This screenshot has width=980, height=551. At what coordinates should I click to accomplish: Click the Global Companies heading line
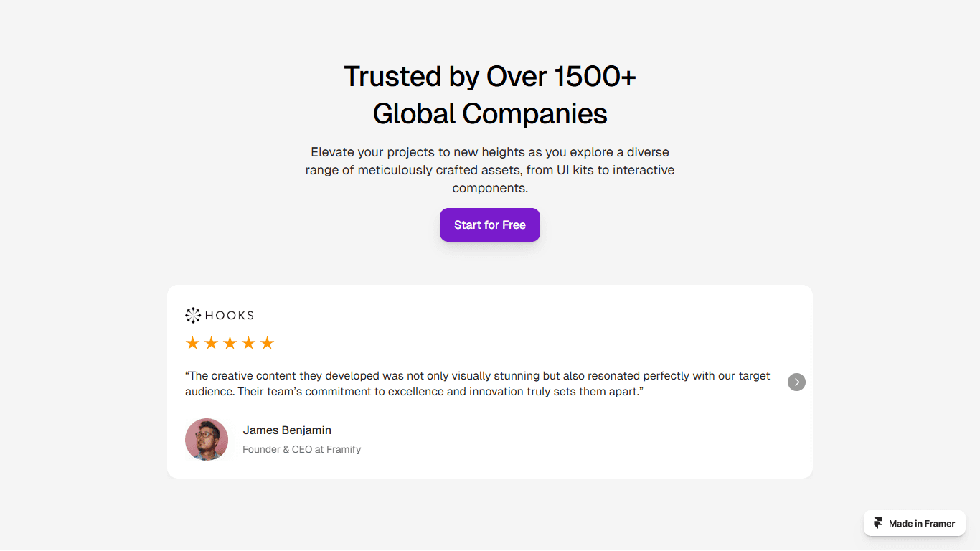pos(490,113)
